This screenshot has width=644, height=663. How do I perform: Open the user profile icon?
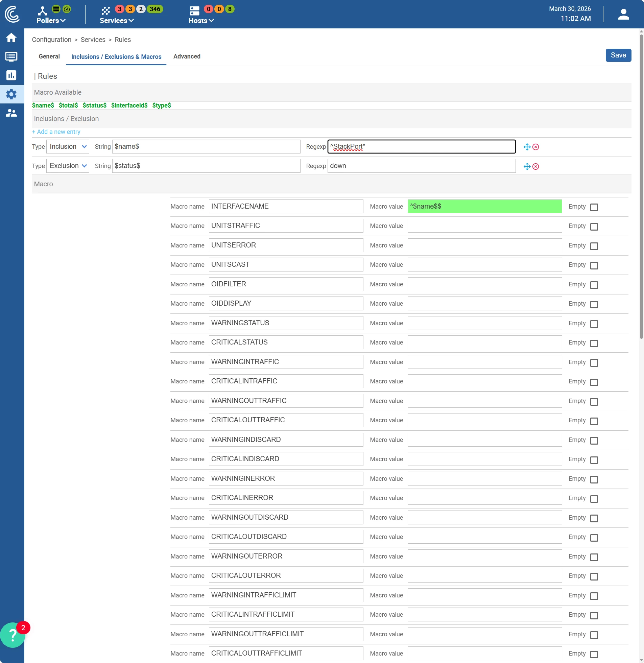(623, 14)
